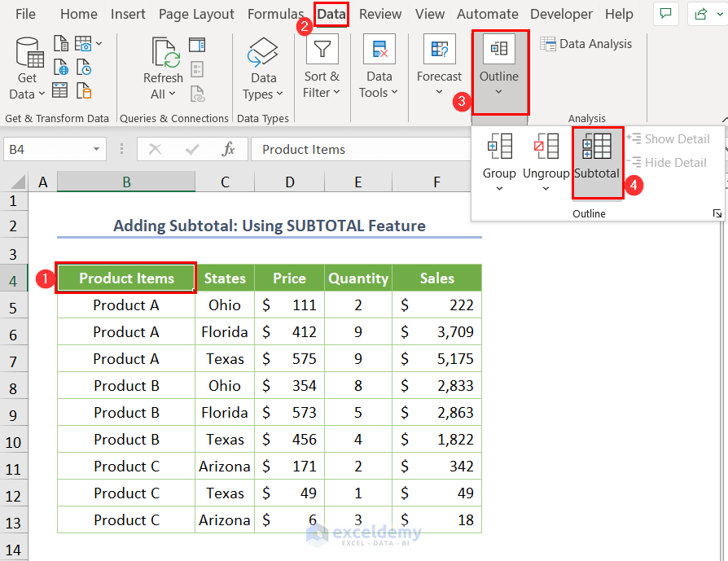Select the Product Items header cell
This screenshot has width=728, height=561.
[x=126, y=278]
